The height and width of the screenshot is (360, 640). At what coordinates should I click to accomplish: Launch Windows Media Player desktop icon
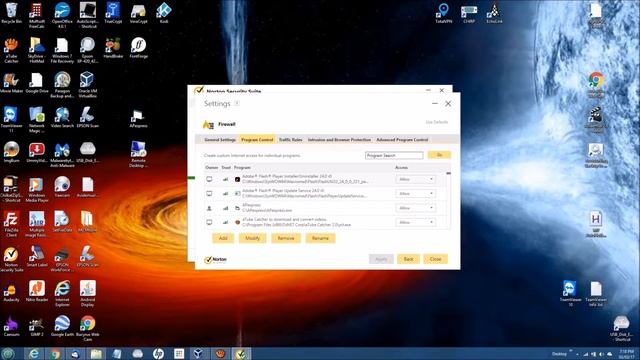tap(37, 189)
